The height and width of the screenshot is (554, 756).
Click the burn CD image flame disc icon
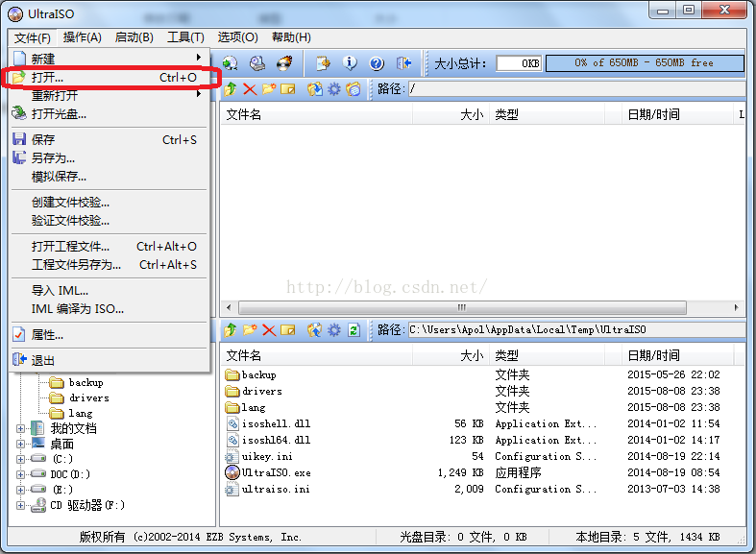284,63
